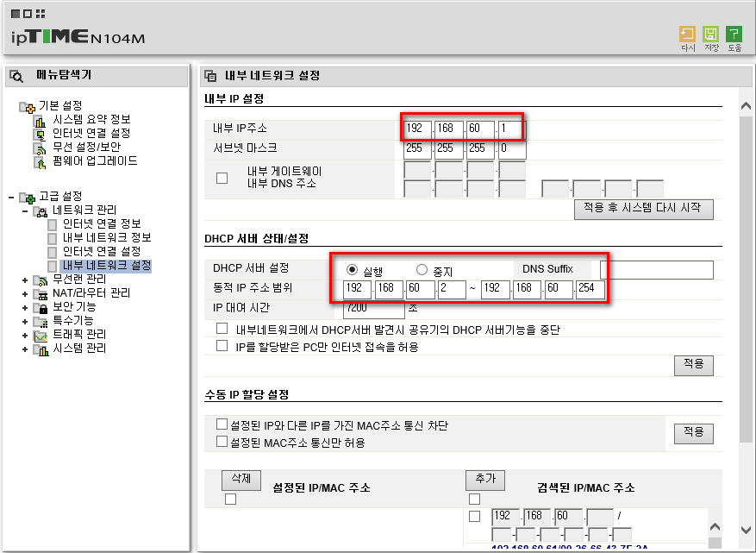Open the 도움 help icon

click(734, 35)
